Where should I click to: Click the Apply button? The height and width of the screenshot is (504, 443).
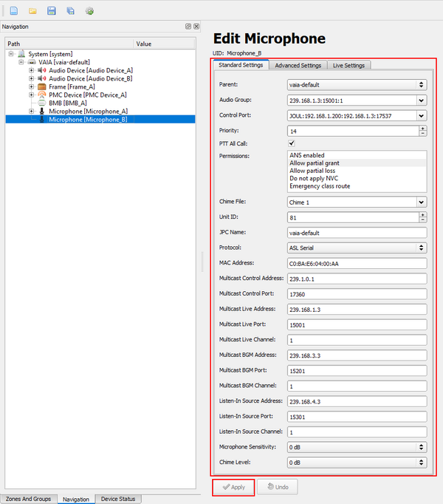[233, 487]
